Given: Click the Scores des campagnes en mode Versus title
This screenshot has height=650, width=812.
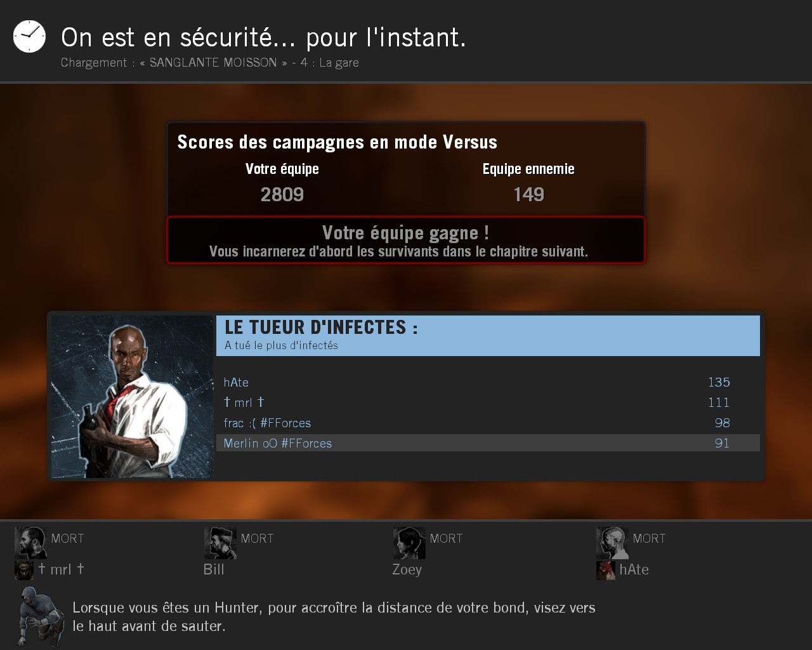Looking at the screenshot, I should (337, 142).
